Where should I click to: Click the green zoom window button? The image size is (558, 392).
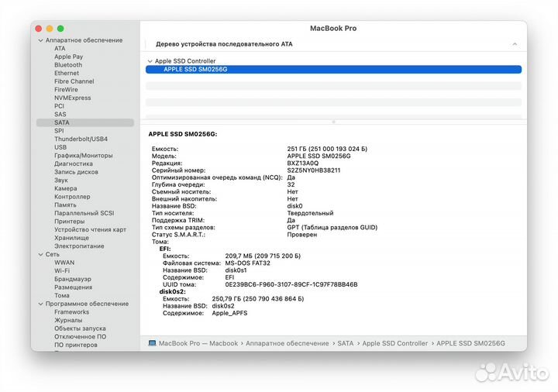[x=60, y=29]
